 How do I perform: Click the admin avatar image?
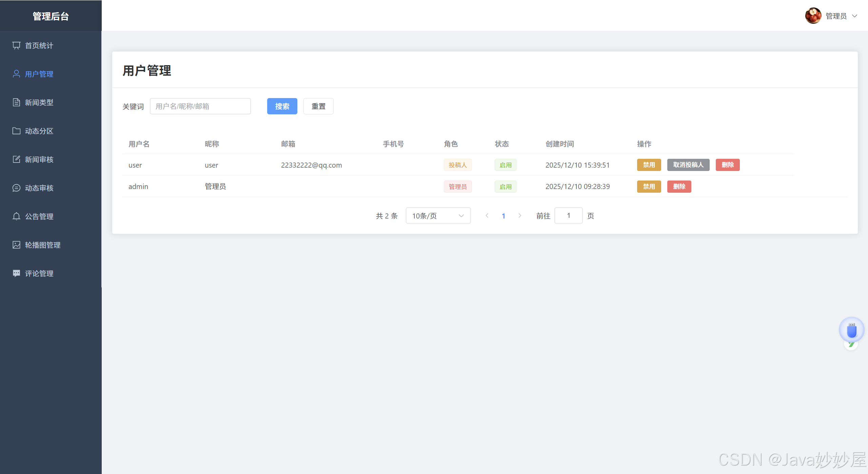tap(813, 16)
